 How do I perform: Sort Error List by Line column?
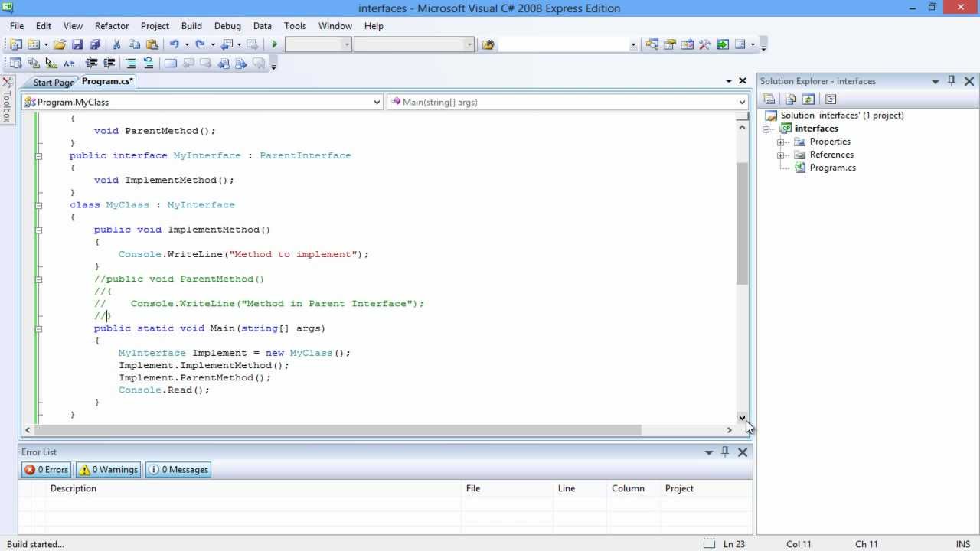580,488
